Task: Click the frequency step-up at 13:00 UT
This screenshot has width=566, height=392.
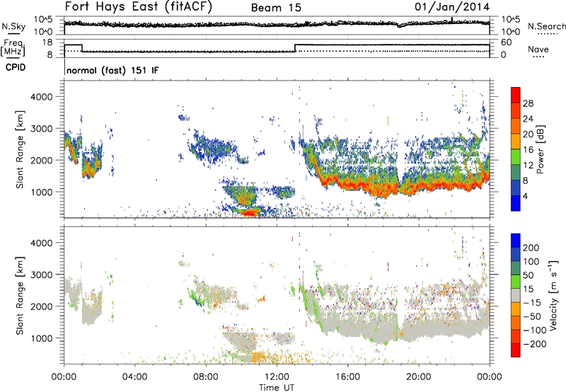Action: click(295, 47)
